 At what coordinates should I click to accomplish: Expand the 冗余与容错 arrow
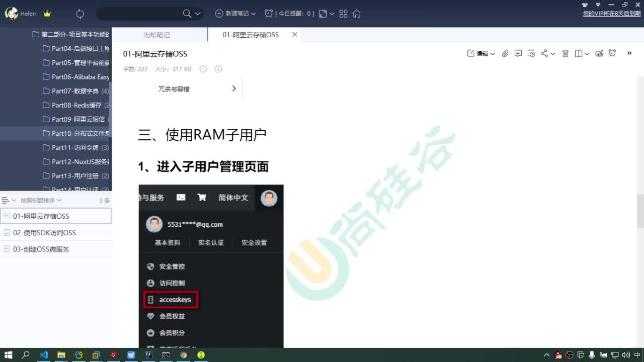(234, 88)
